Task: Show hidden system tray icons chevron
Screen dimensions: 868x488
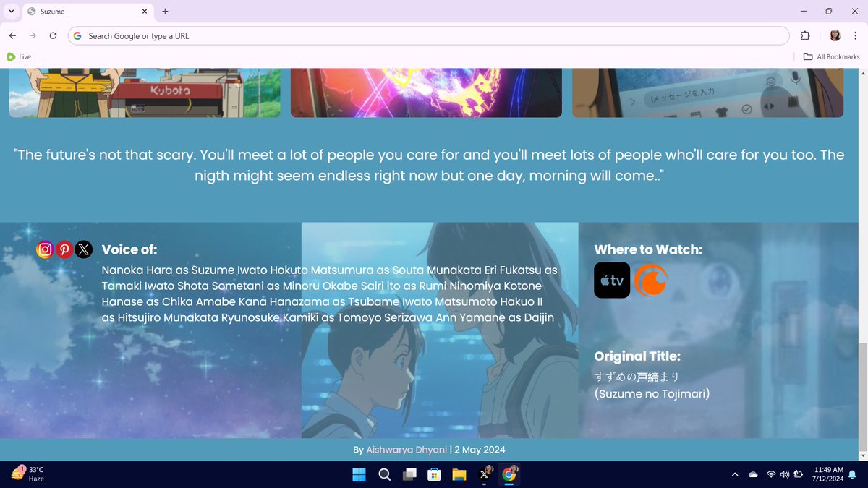Action: 735,474
